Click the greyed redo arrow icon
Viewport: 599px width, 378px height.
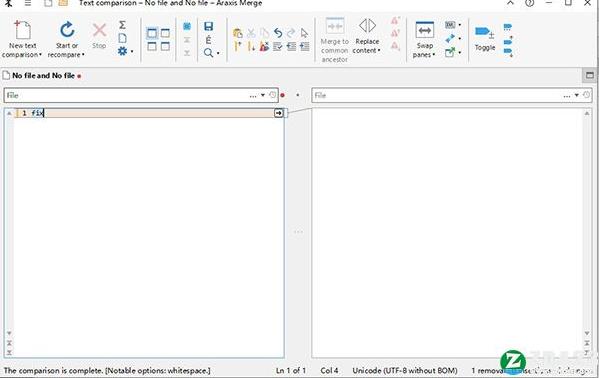point(291,33)
